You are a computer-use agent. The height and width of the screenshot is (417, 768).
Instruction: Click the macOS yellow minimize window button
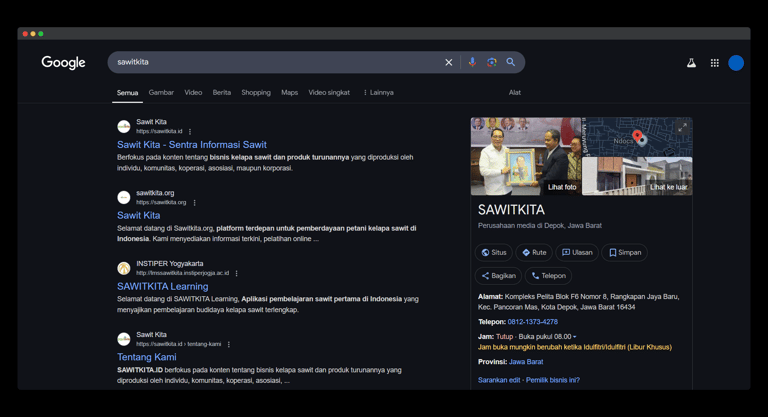click(x=33, y=34)
